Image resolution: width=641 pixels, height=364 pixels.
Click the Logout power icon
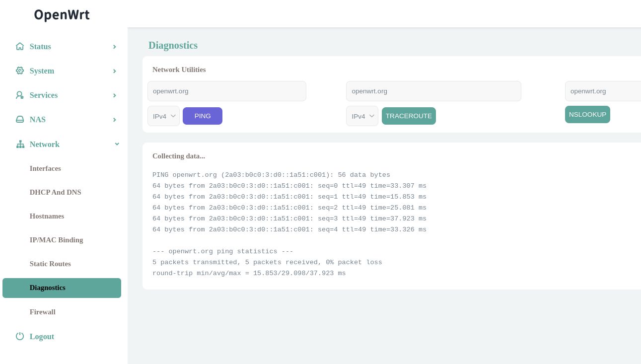click(20, 336)
